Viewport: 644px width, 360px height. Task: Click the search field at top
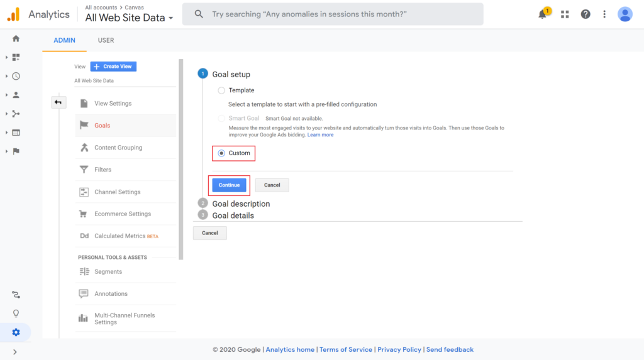pyautogui.click(x=333, y=14)
